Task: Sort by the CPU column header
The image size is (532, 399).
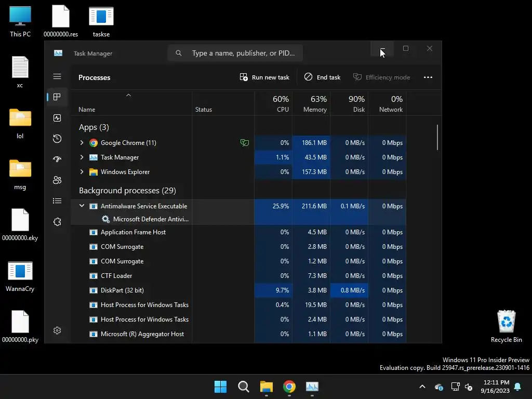Action: [x=273, y=104]
